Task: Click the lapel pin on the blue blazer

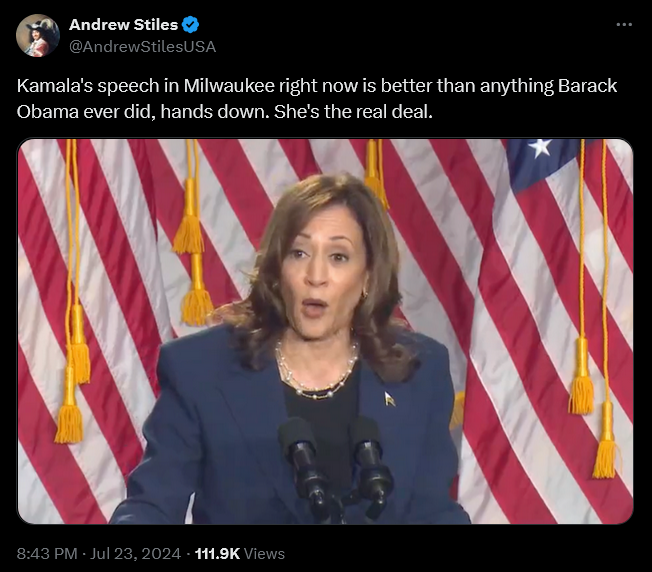Action: (389, 399)
